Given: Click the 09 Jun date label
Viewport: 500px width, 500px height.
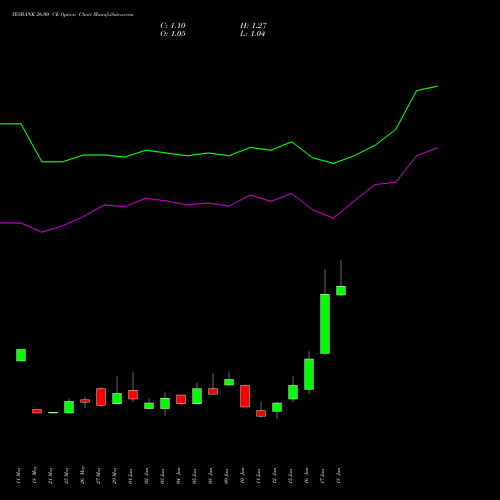Looking at the screenshot, I should (x=227, y=476).
